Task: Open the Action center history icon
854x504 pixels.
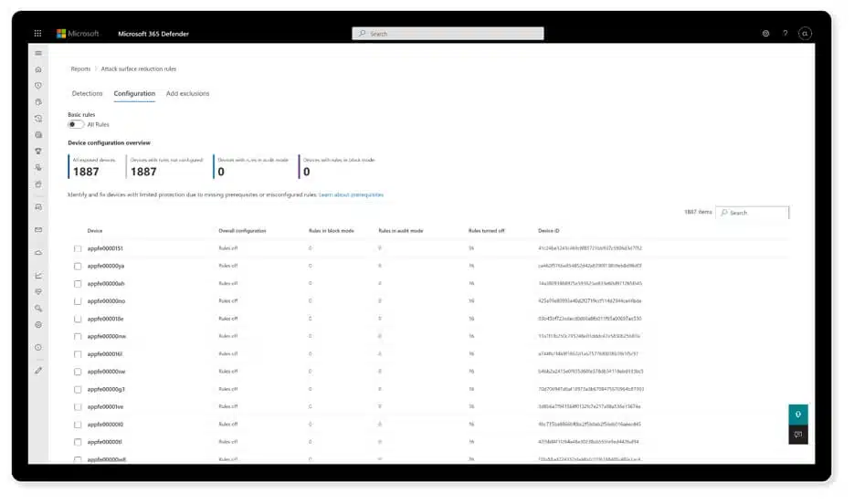Action: click(x=38, y=118)
